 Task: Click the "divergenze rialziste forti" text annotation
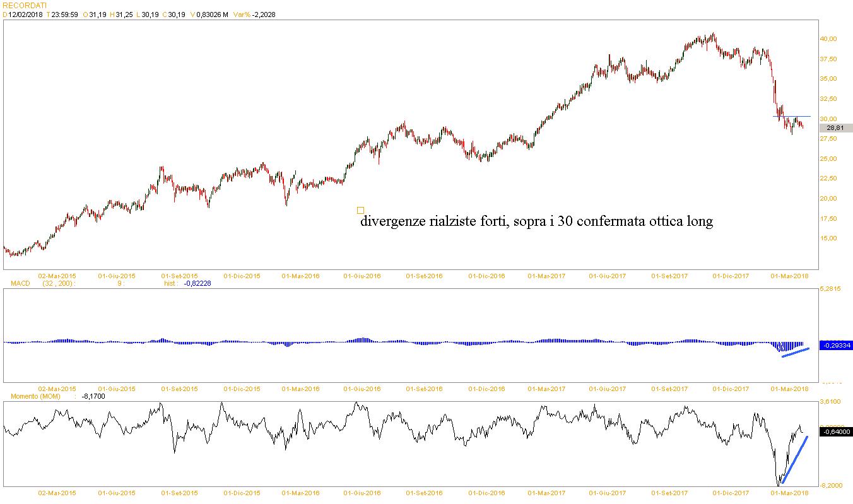click(x=536, y=221)
